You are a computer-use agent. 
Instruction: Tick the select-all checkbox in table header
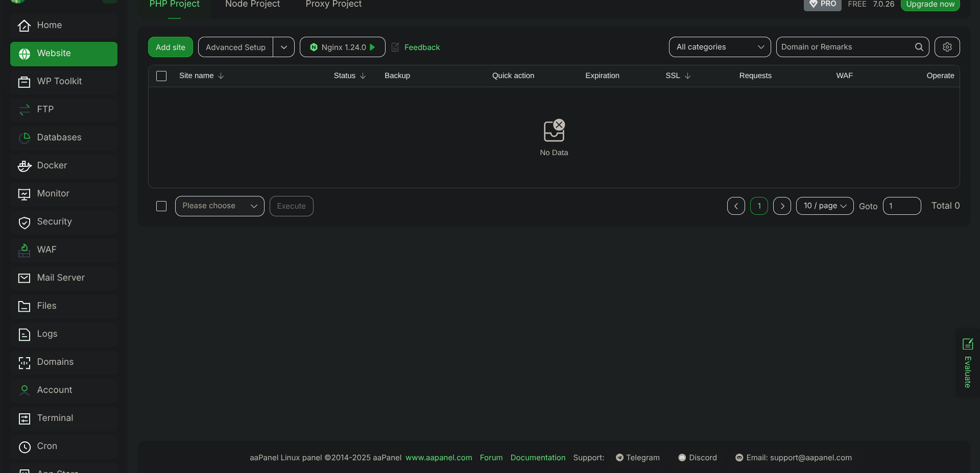tap(161, 76)
